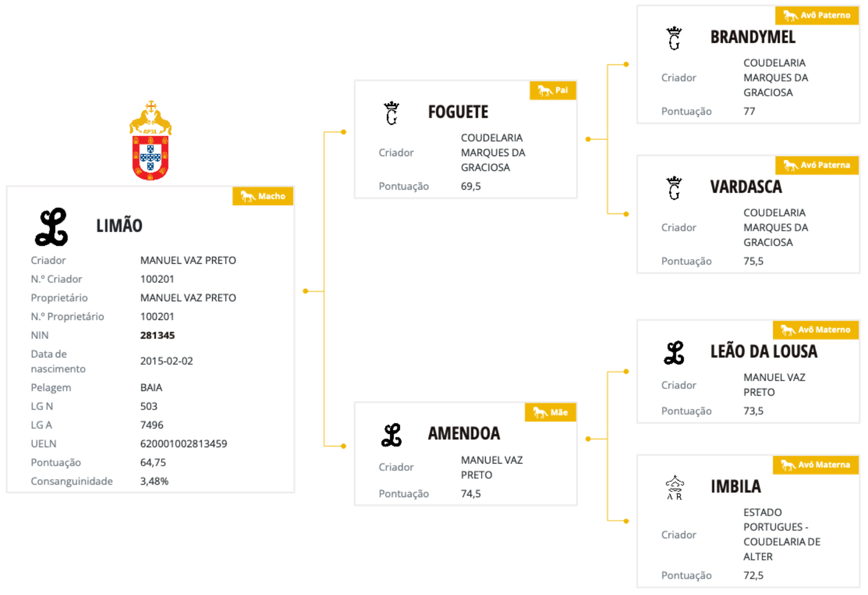Select the IMBILA horse name
Screen dimensions: 868x595
coord(736,486)
